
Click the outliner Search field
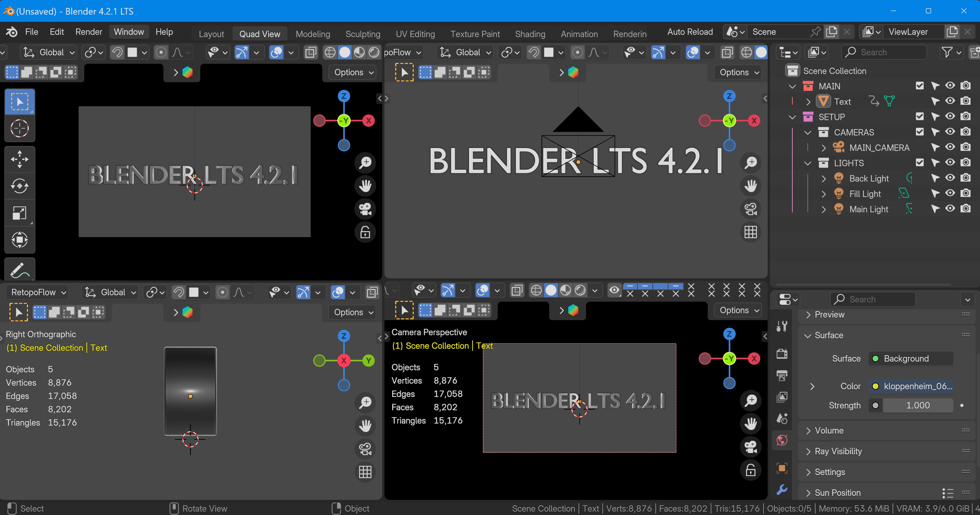coord(884,52)
